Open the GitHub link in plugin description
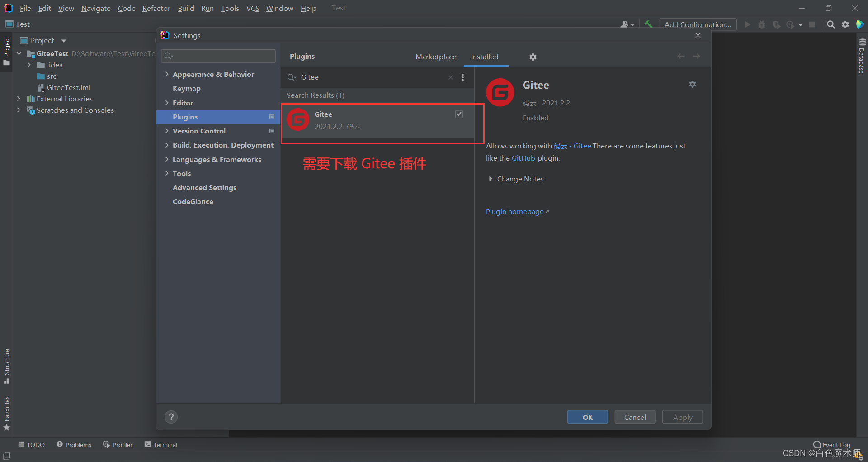The image size is (868, 462). pyautogui.click(x=523, y=158)
